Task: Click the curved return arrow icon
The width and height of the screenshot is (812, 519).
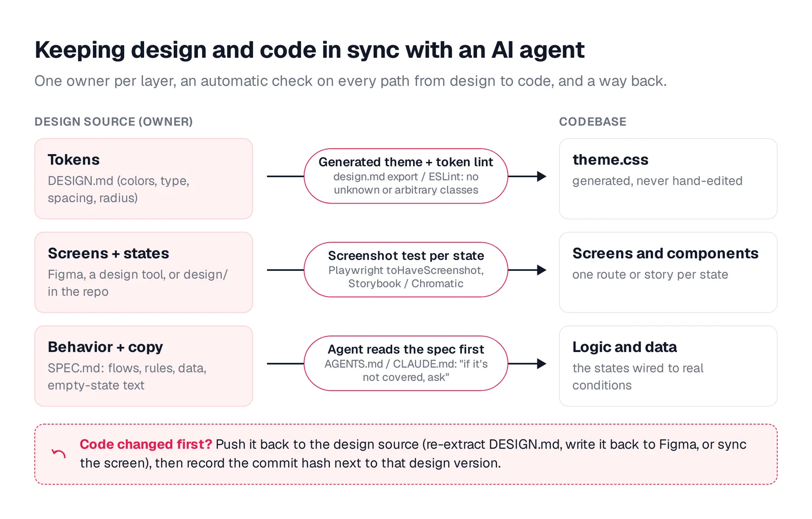Action: (59, 454)
